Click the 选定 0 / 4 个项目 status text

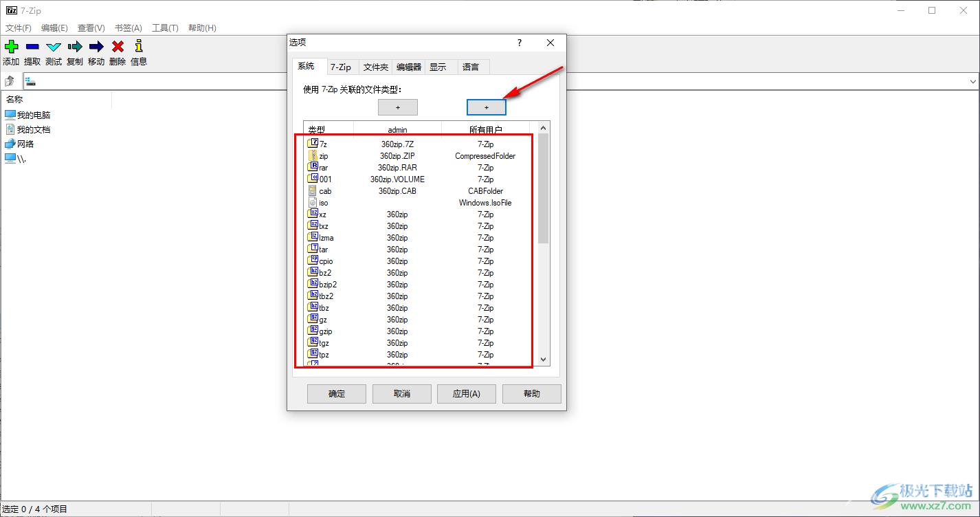coord(35,509)
